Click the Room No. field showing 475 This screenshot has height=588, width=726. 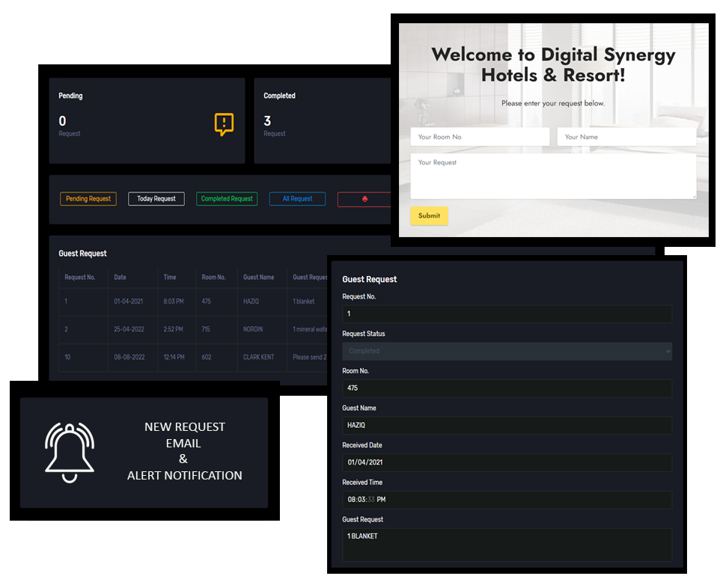(x=507, y=388)
